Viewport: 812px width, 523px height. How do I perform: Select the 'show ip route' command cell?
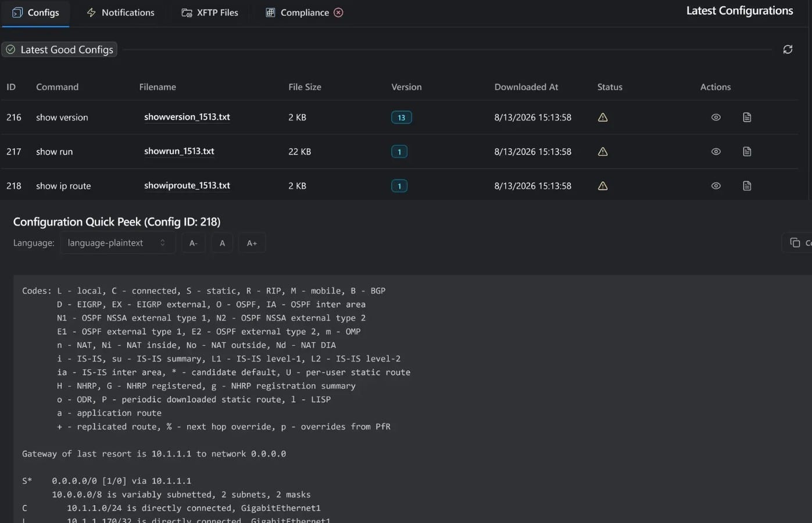(63, 186)
